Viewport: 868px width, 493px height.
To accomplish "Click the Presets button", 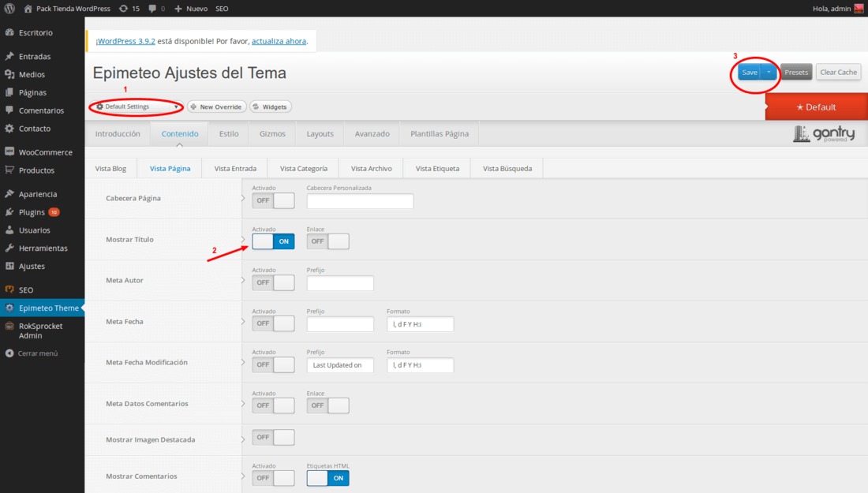I will 796,72.
